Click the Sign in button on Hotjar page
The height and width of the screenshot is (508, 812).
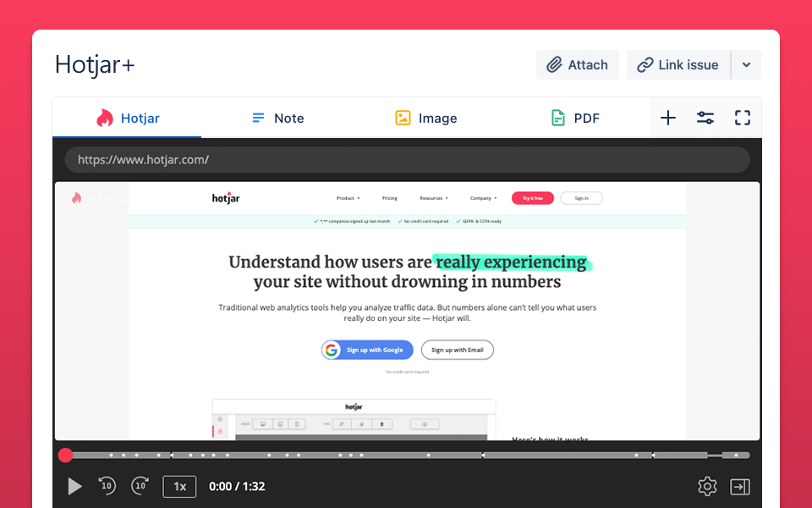click(x=582, y=198)
